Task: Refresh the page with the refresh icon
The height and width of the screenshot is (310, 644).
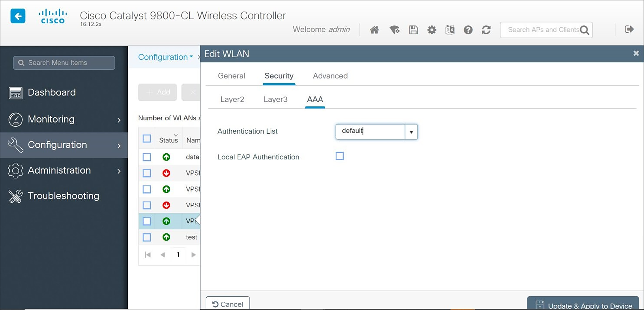Action: (x=486, y=30)
